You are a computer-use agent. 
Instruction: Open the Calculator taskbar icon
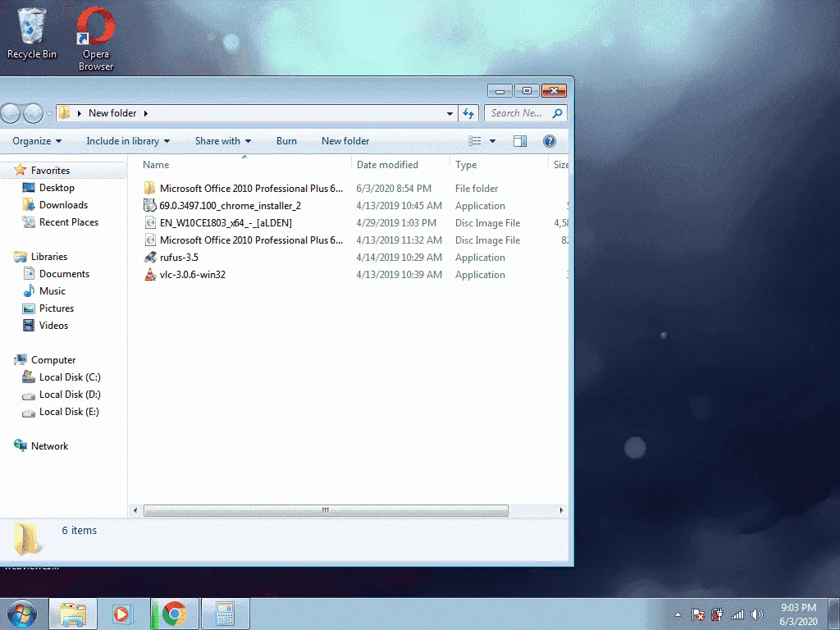click(226, 614)
